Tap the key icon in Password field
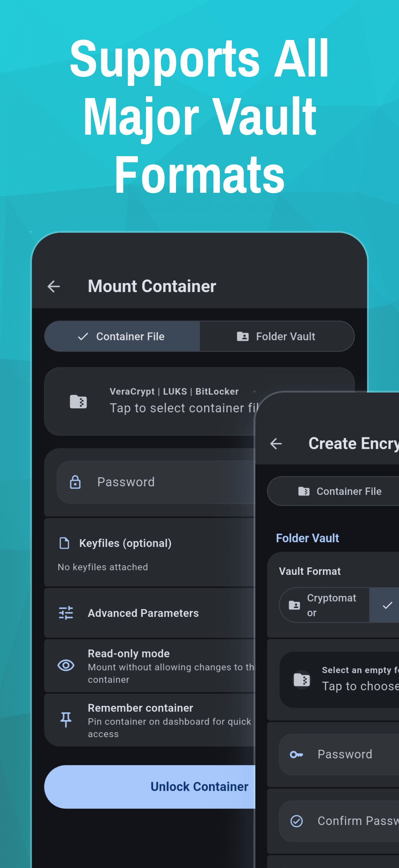 pyautogui.click(x=297, y=755)
